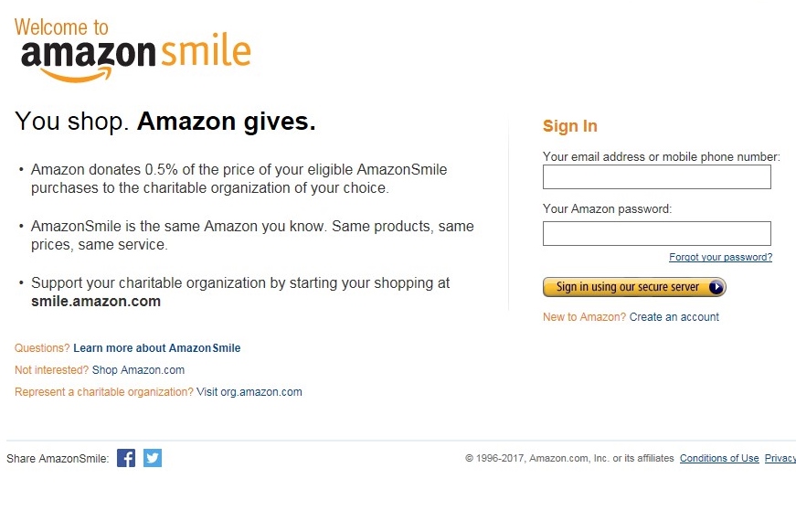Viewport: 796px width, 532px height.
Task: Focus the Amazon password field
Action: (656, 234)
